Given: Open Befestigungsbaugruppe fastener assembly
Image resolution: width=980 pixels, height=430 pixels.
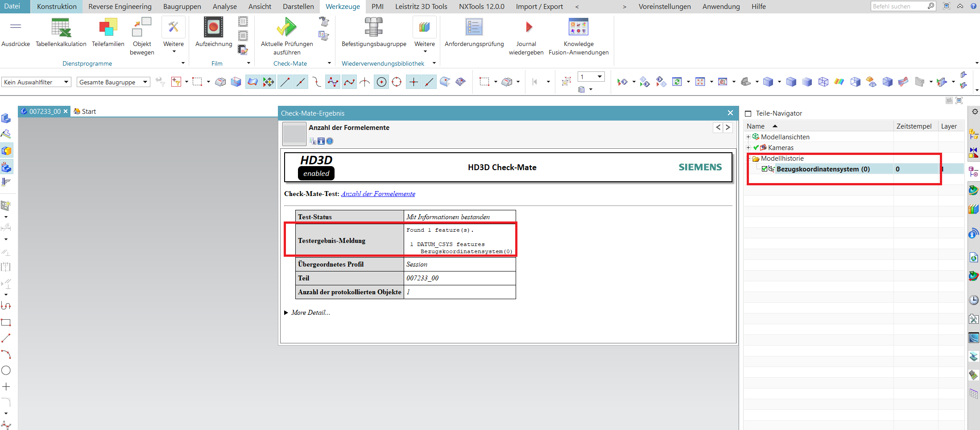Looking at the screenshot, I should point(374,32).
